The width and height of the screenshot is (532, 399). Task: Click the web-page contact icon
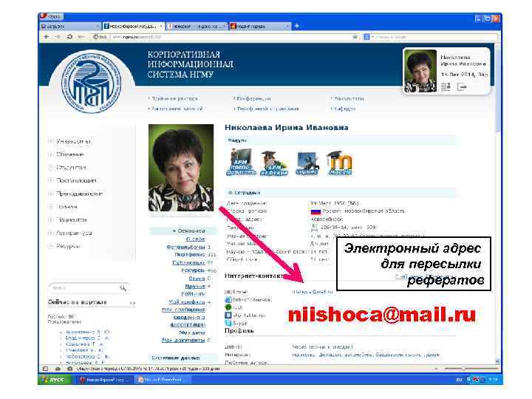pos(228,299)
